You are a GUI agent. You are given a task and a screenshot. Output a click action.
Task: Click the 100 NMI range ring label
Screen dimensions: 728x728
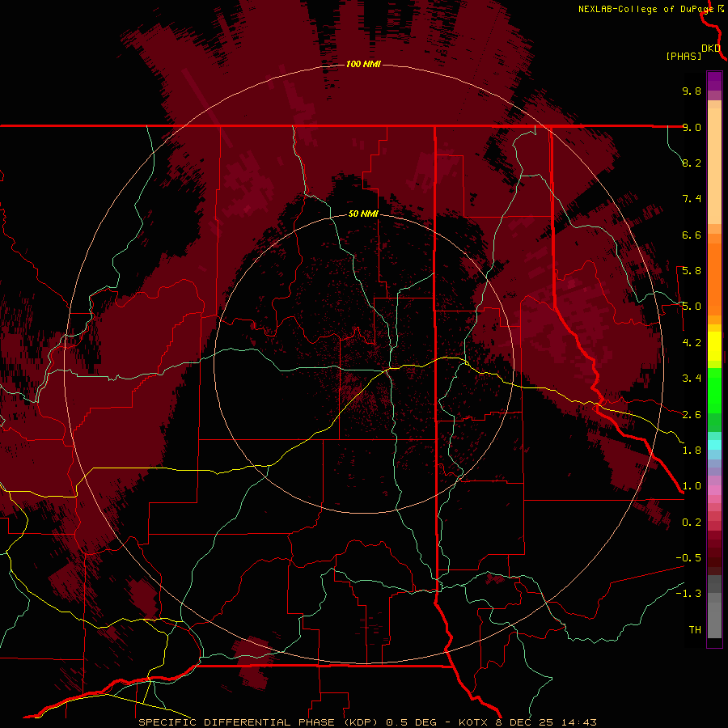pyautogui.click(x=363, y=64)
